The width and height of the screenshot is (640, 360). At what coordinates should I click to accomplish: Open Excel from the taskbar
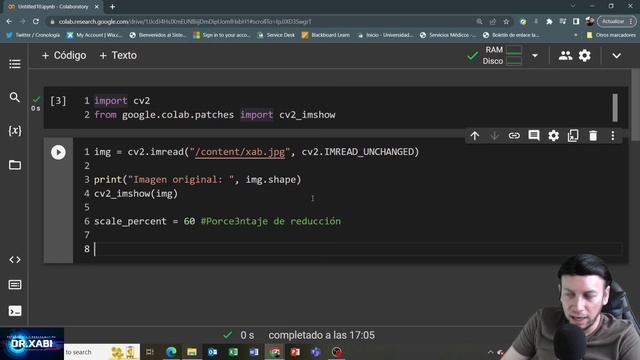coord(233,352)
